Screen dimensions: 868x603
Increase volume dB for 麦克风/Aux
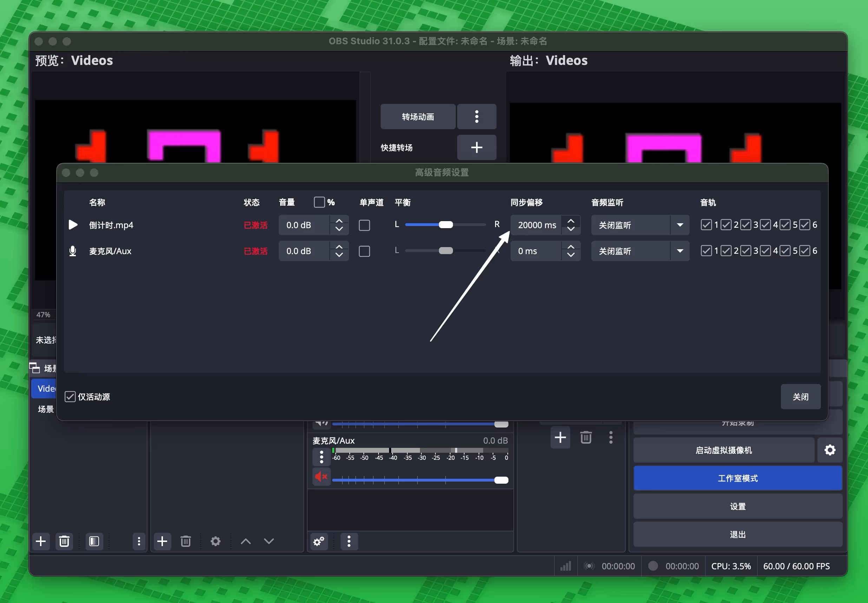pyautogui.click(x=339, y=247)
